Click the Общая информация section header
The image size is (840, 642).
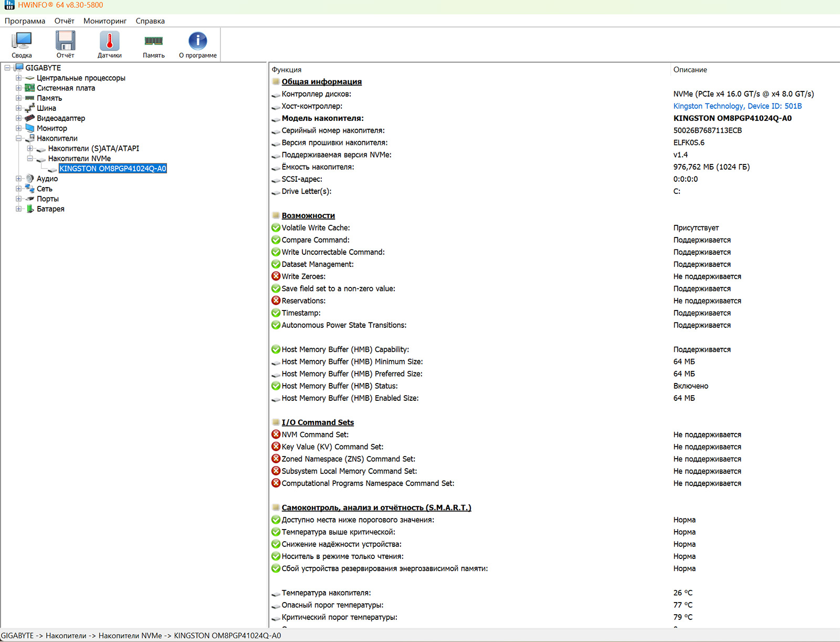coord(321,82)
